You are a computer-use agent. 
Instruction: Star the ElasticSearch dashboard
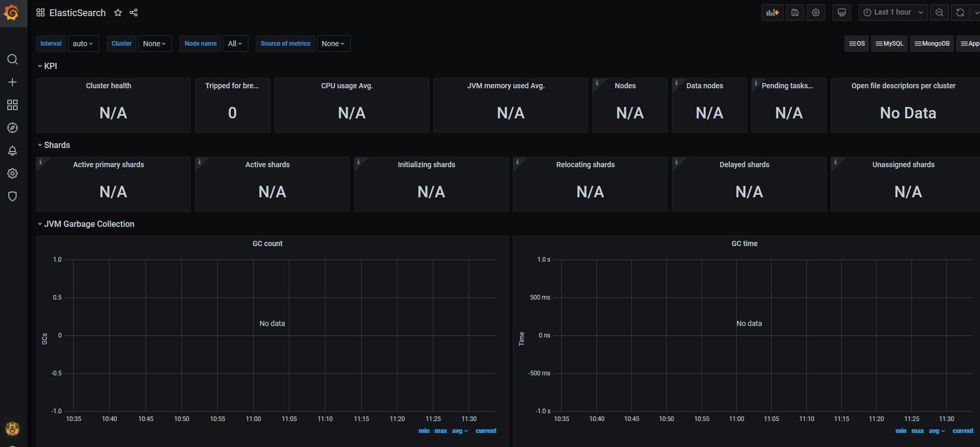tap(118, 12)
